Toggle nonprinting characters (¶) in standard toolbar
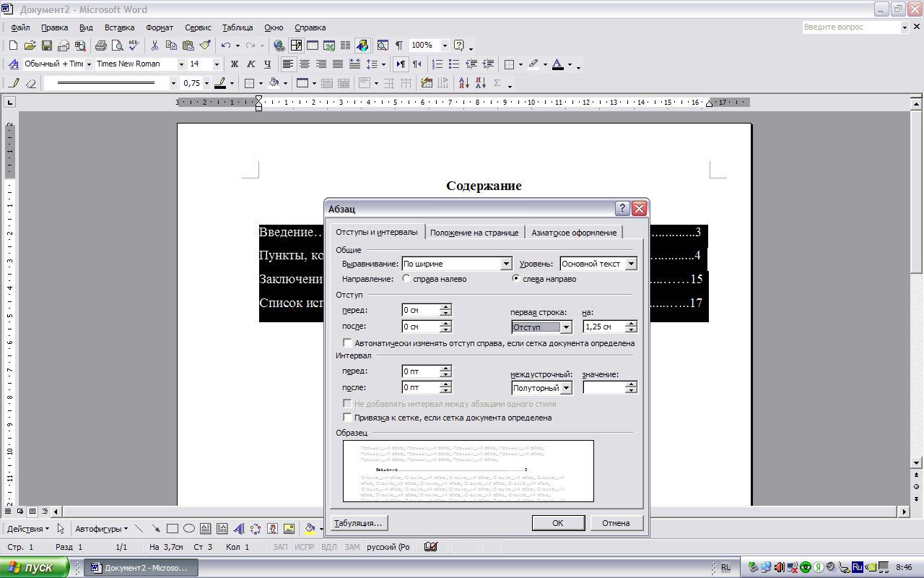The image size is (924, 578). (x=398, y=45)
